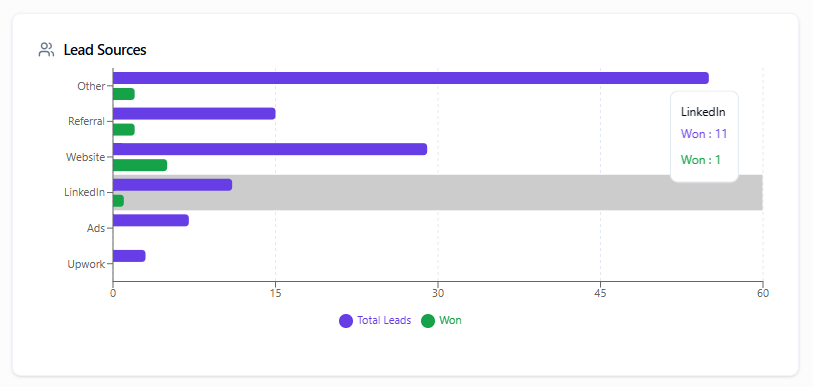Click the Upwork axis label

coord(86,264)
